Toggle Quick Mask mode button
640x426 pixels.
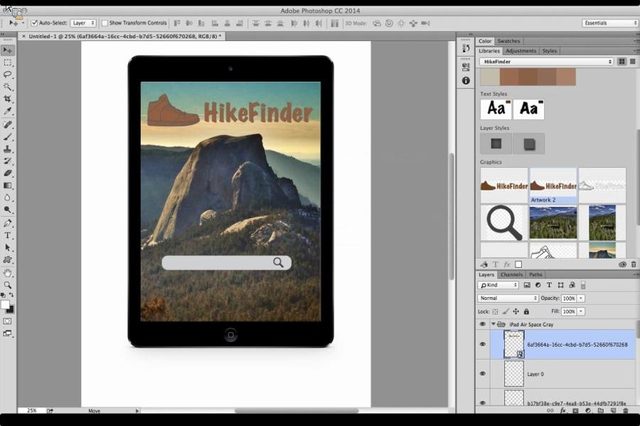pos(7,322)
